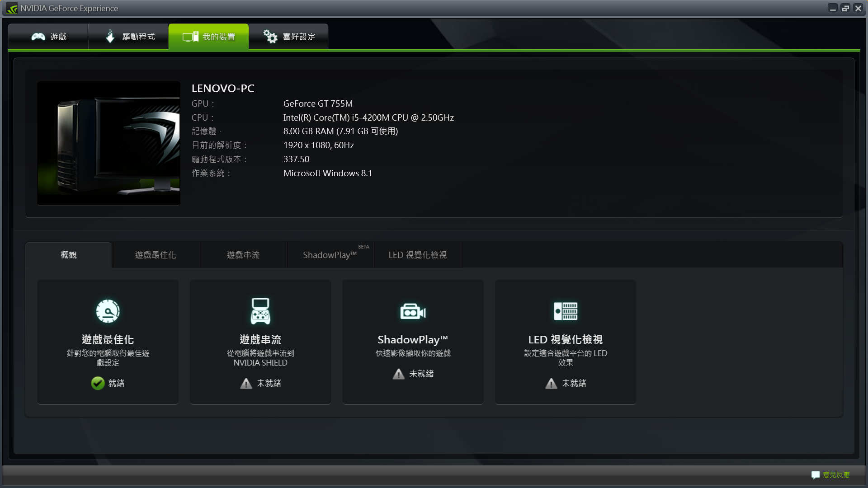Switch to the 遊戲最佳化 sub-tab
Viewport: 868px width, 488px height.
pos(156,255)
